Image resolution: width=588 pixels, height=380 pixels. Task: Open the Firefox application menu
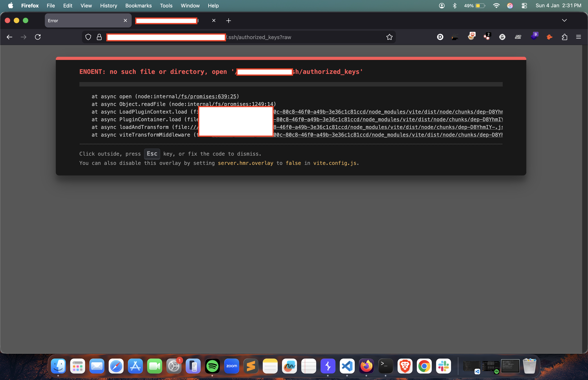click(30, 6)
